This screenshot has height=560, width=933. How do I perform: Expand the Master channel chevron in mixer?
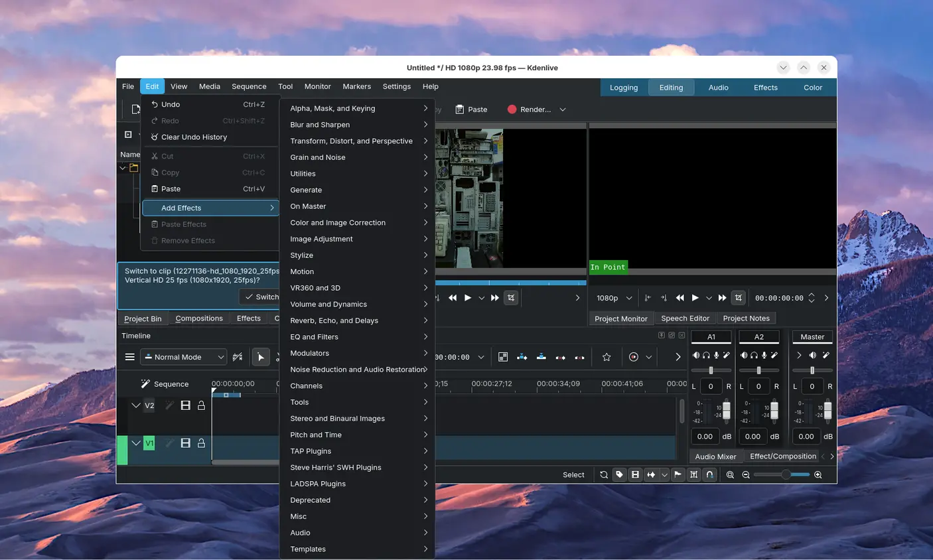(800, 356)
